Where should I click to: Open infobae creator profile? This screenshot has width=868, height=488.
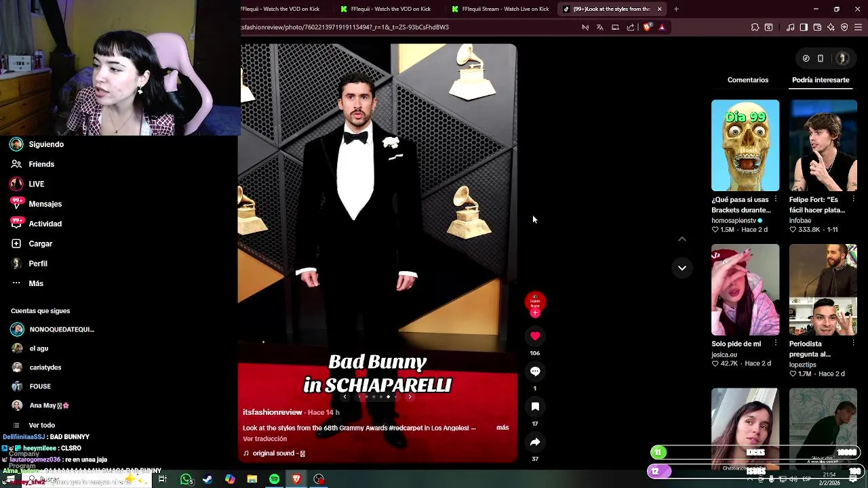click(x=800, y=221)
